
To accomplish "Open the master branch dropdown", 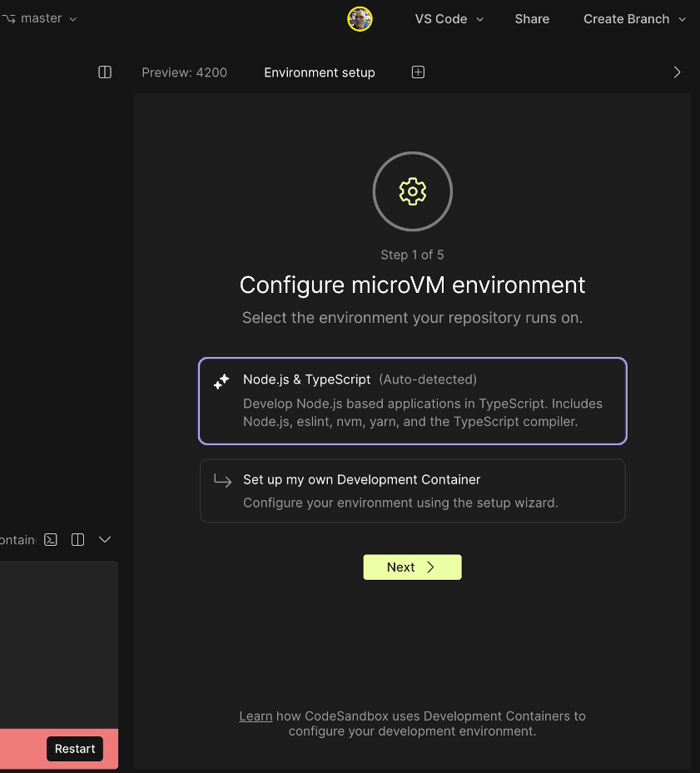I will (39, 19).
